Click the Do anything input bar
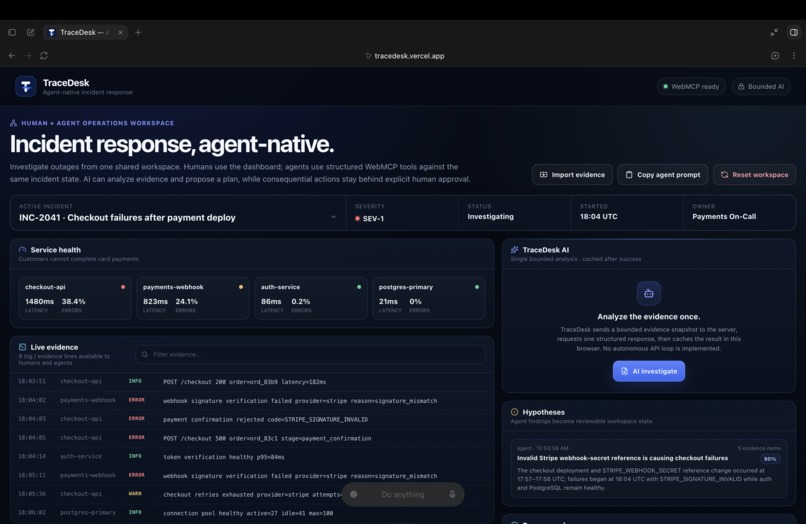The width and height of the screenshot is (806, 524). tap(402, 494)
